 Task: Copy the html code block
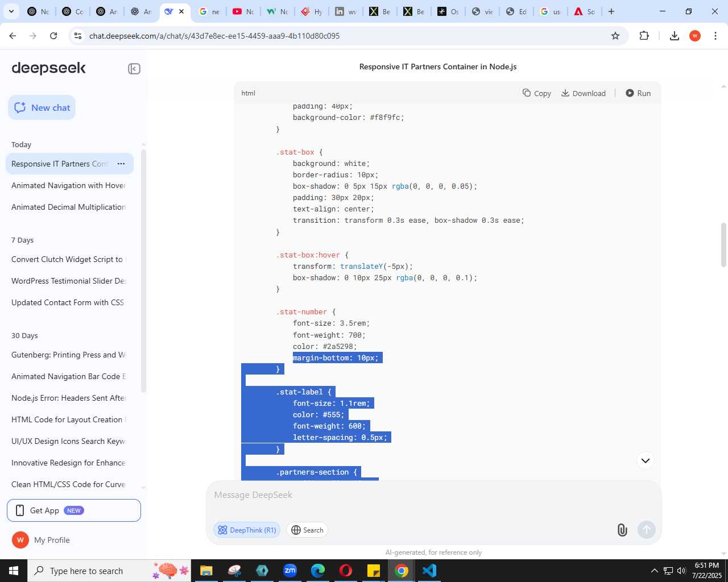tap(537, 93)
